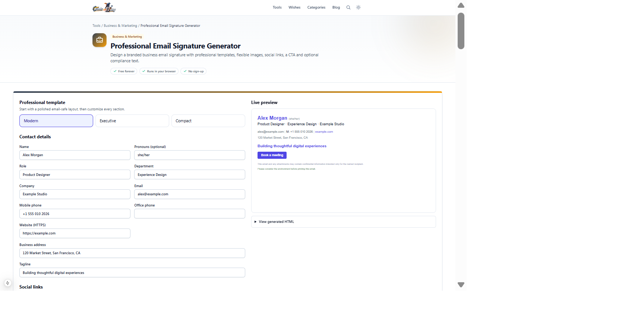Open the Tools menu item
Screen dimensions: 644x328
[x=277, y=7]
